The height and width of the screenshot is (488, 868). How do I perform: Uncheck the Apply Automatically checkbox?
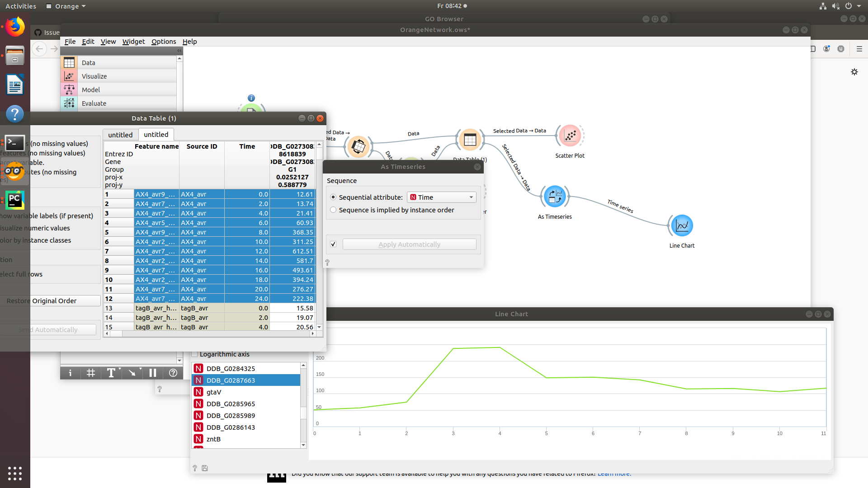point(333,244)
